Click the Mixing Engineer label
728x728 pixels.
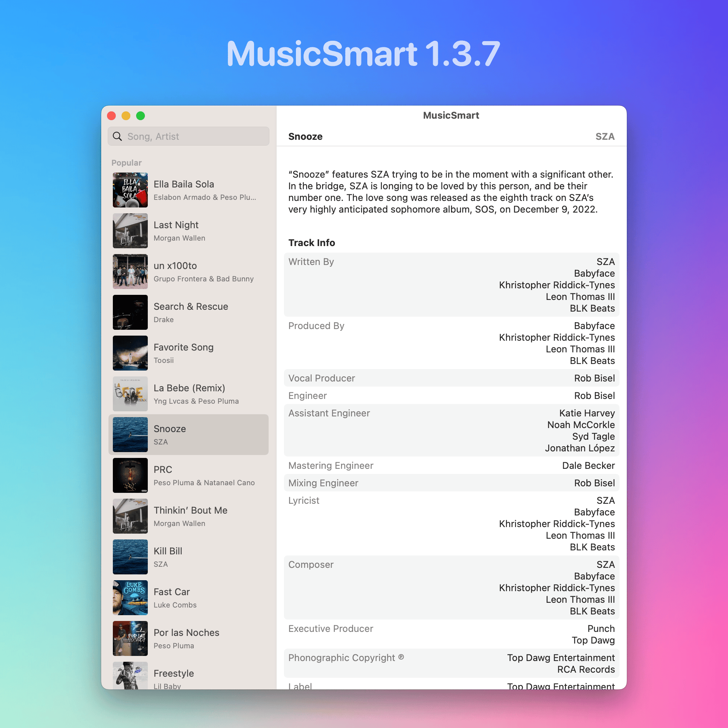323,483
